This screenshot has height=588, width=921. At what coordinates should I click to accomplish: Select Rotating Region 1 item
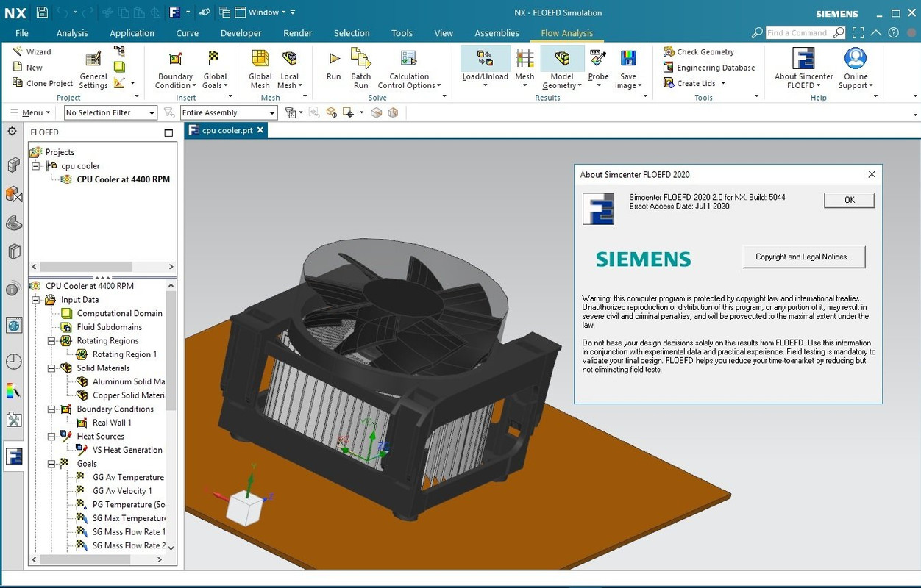click(x=117, y=354)
